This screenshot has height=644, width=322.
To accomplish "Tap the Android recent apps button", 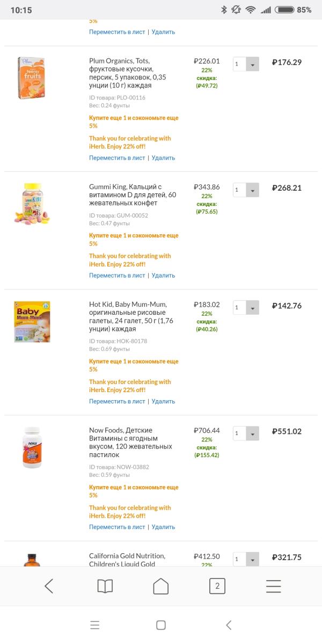I will pos(95,625).
